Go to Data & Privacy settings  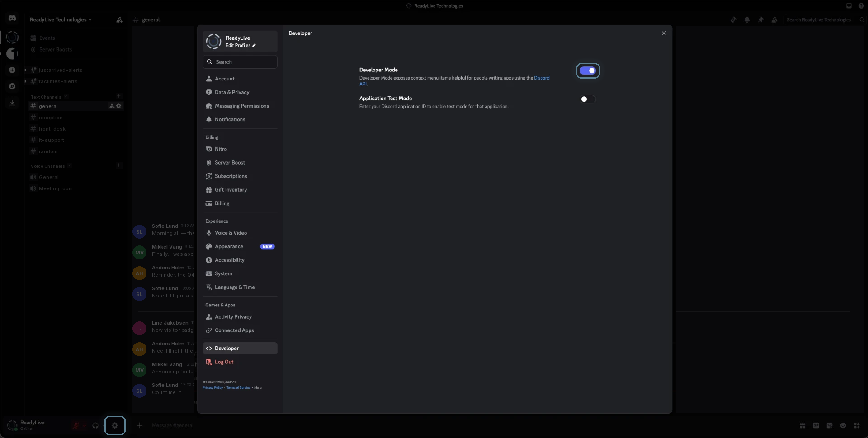240,92
